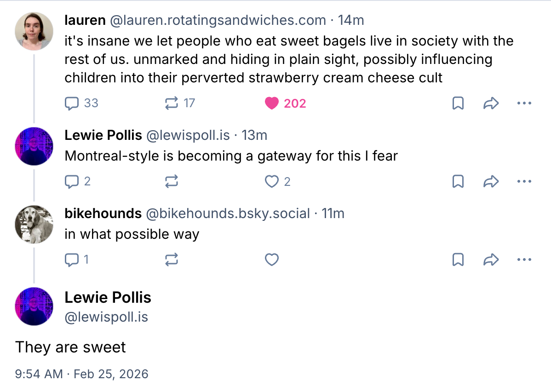Image resolution: width=551 pixels, height=392 pixels.
Task: Open more options on Montreal-style post
Action: point(524,182)
